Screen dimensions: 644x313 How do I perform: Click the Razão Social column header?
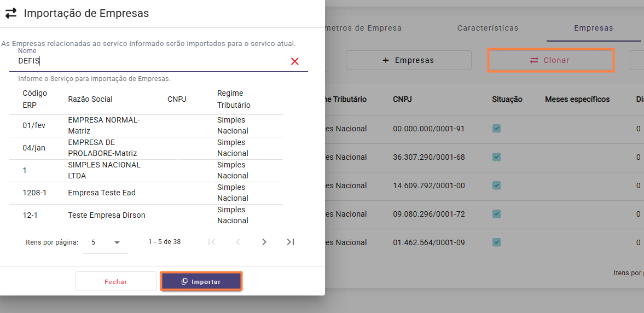(90, 99)
